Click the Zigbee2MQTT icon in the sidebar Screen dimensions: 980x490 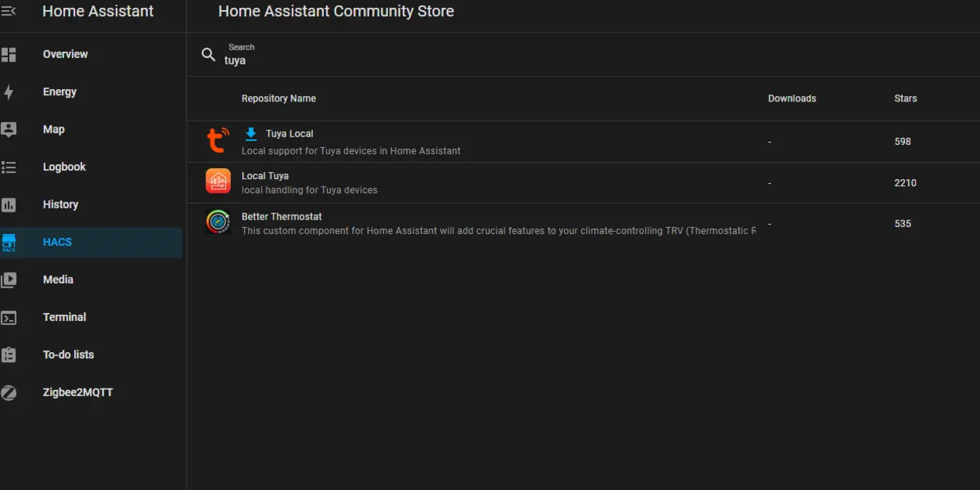[9, 393]
